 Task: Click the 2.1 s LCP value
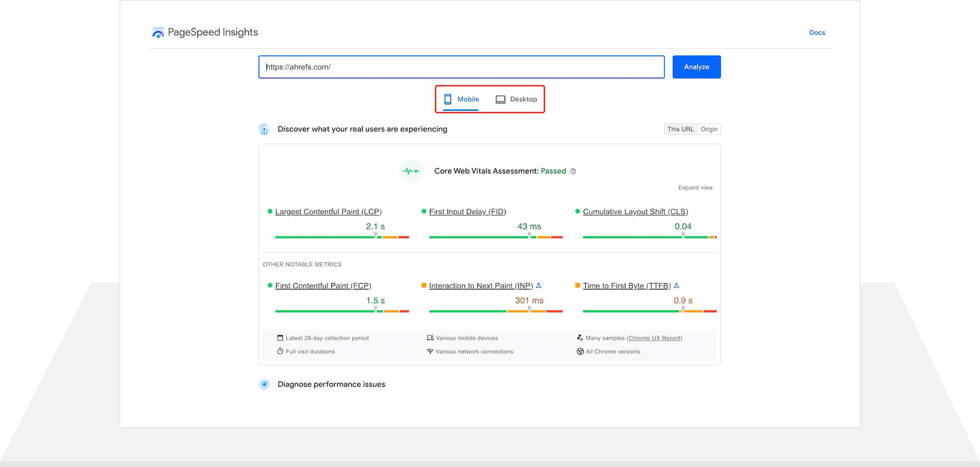[375, 226]
